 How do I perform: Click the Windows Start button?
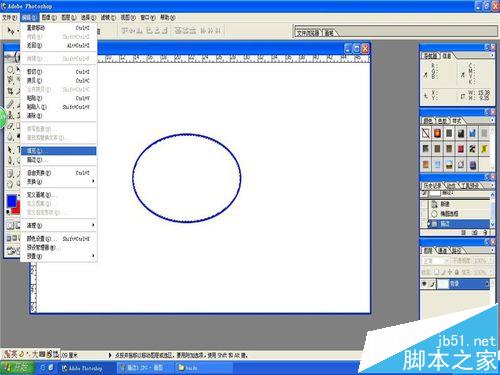[17, 368]
